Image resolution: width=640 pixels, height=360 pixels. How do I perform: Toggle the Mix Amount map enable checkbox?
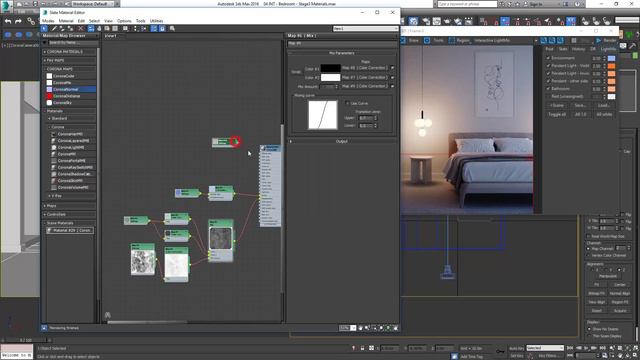(x=393, y=86)
